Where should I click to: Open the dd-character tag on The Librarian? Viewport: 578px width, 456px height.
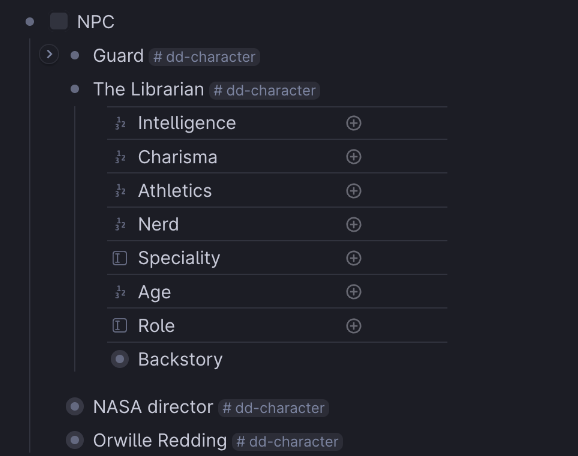264,90
